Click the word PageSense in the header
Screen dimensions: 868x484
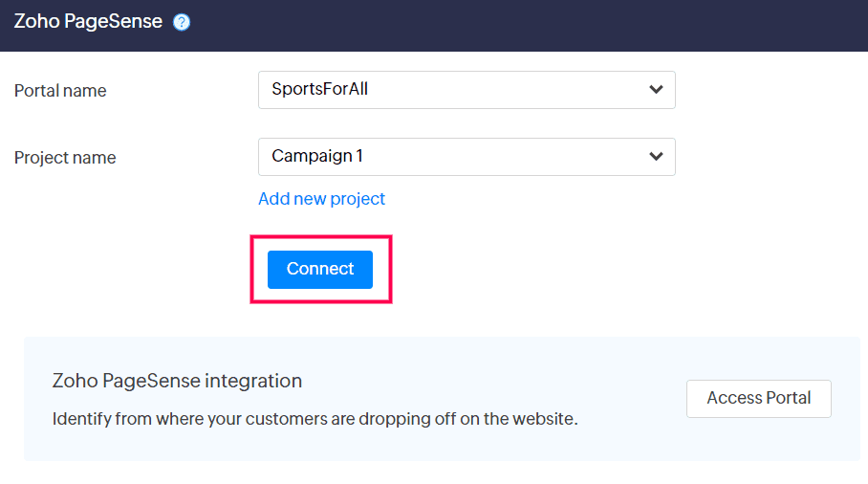pos(114,22)
